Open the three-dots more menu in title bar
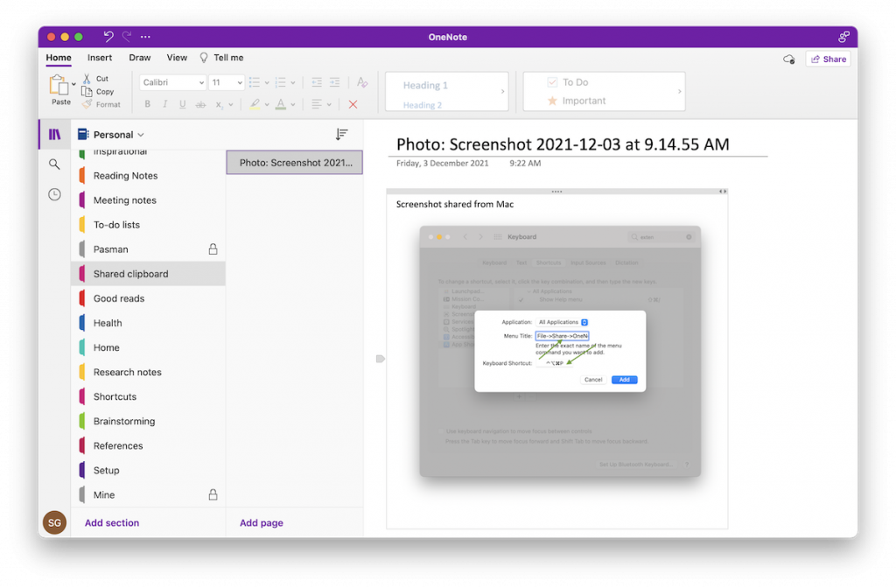Screen dimensions: 896x588 pos(146,37)
